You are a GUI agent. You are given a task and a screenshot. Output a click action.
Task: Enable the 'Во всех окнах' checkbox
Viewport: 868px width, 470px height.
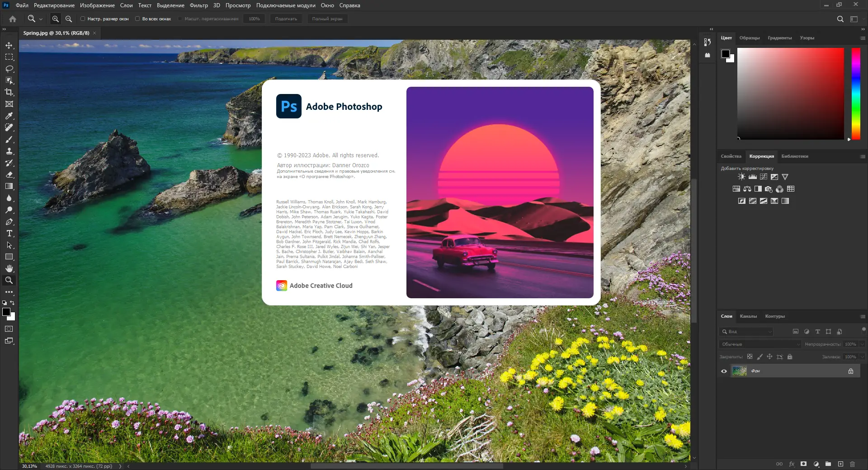click(x=137, y=19)
